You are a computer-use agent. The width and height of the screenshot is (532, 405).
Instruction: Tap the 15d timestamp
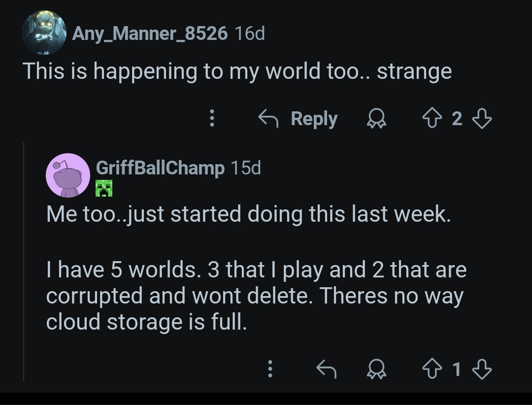tap(245, 168)
